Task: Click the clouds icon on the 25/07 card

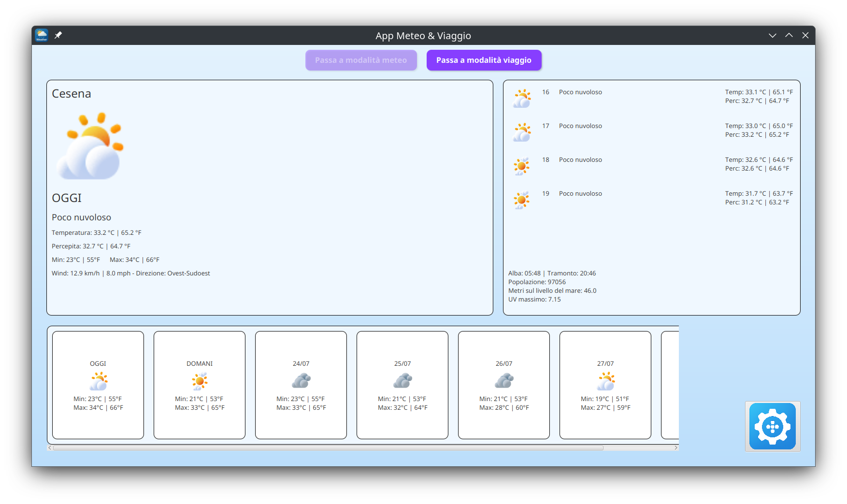Action: pos(402,381)
